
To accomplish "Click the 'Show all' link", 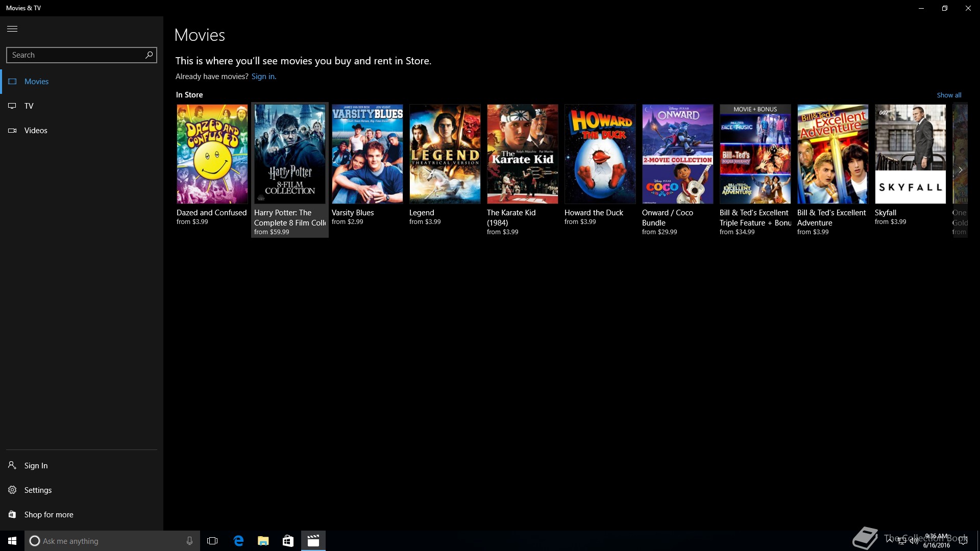I will click(x=949, y=95).
